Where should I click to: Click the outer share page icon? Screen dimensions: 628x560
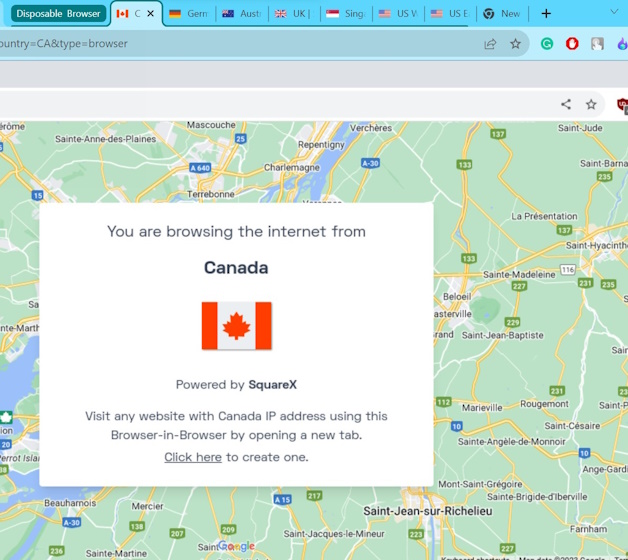[x=490, y=44]
